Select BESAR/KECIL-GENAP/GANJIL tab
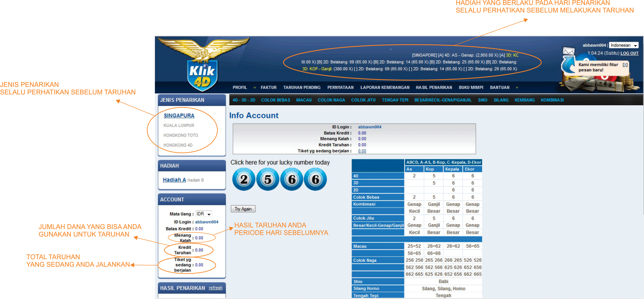Viewport: 644px width, 299px height. pos(443,100)
